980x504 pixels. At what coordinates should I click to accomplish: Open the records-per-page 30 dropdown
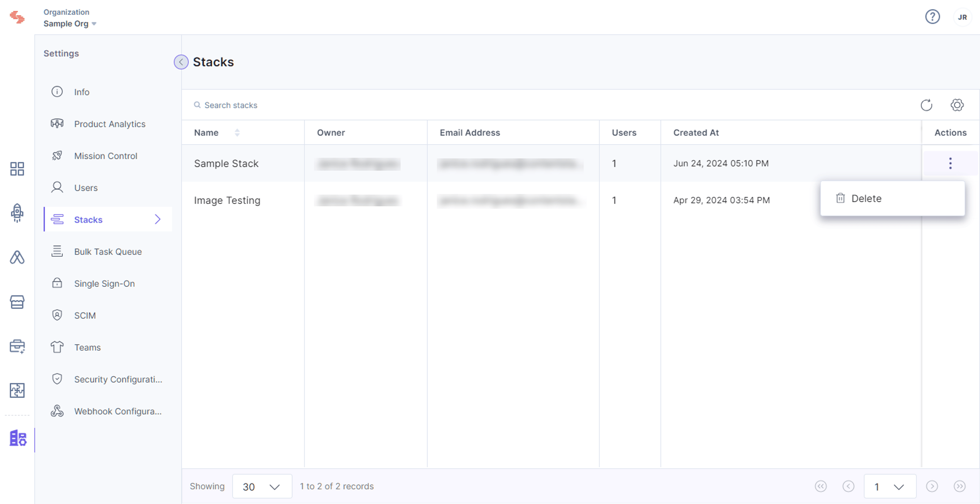click(262, 486)
